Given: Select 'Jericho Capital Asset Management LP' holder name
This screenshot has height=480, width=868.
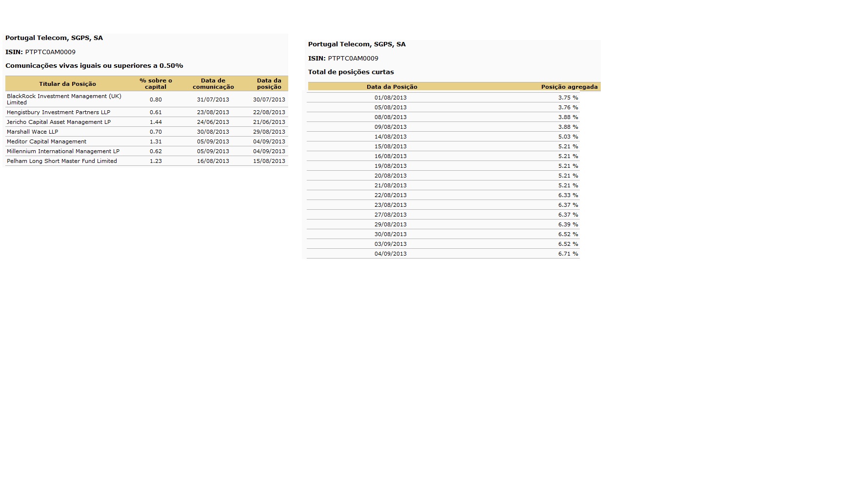Looking at the screenshot, I should click(59, 122).
